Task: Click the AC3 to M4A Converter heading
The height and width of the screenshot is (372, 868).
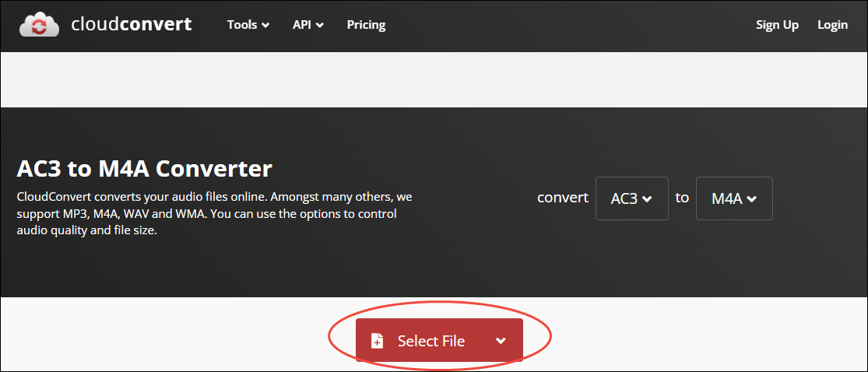Action: point(145,169)
